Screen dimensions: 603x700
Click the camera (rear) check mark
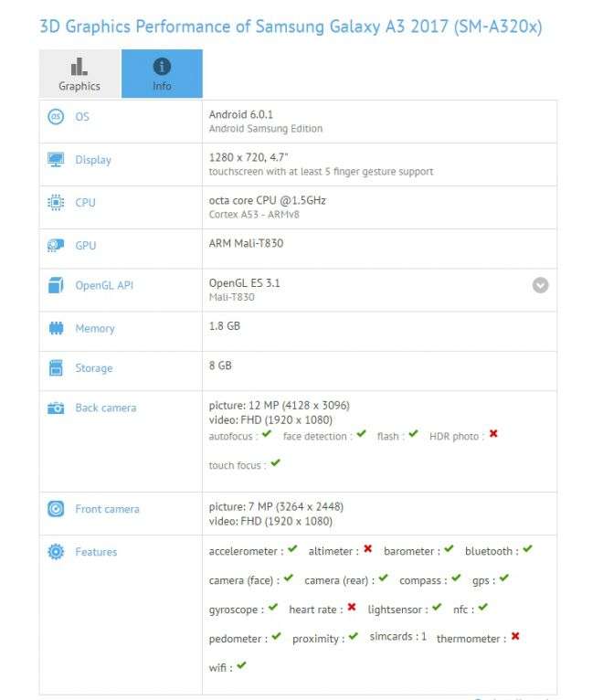[384, 578]
